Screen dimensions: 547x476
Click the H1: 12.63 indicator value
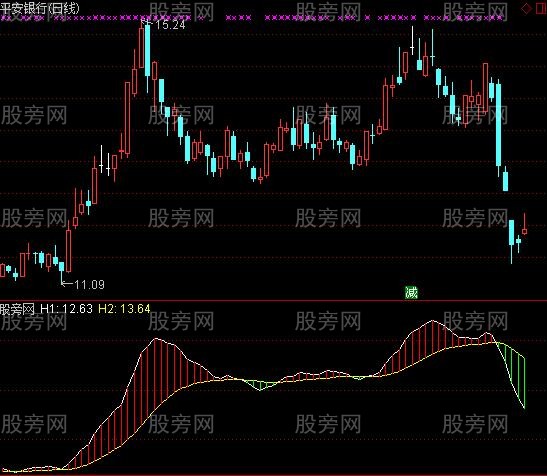66,309
